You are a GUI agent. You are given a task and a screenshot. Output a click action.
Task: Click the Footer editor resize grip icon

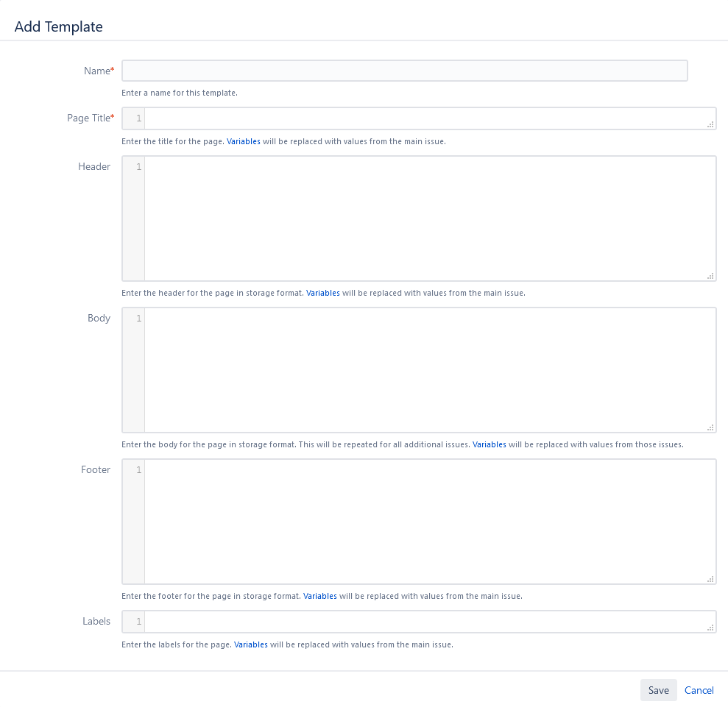(x=710, y=579)
